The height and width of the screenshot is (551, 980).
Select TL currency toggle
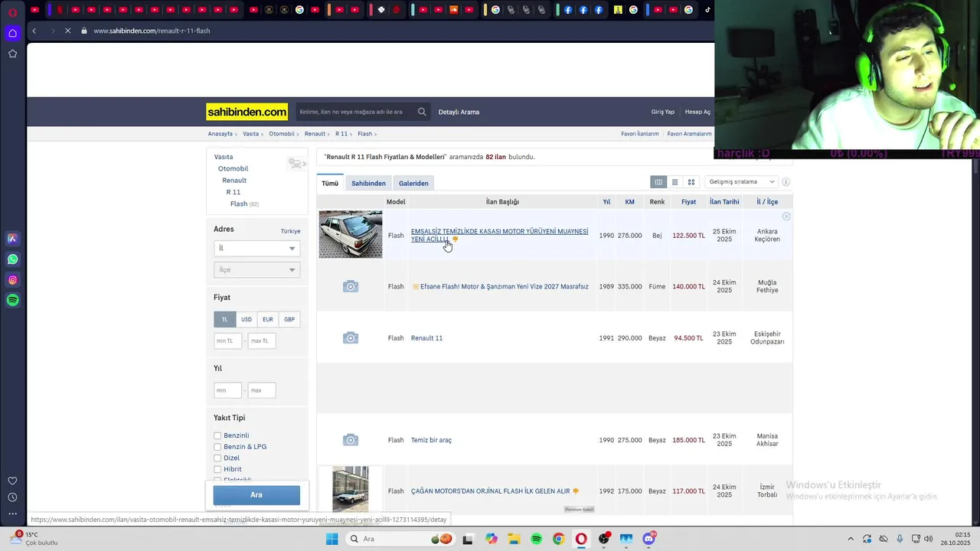(x=224, y=319)
